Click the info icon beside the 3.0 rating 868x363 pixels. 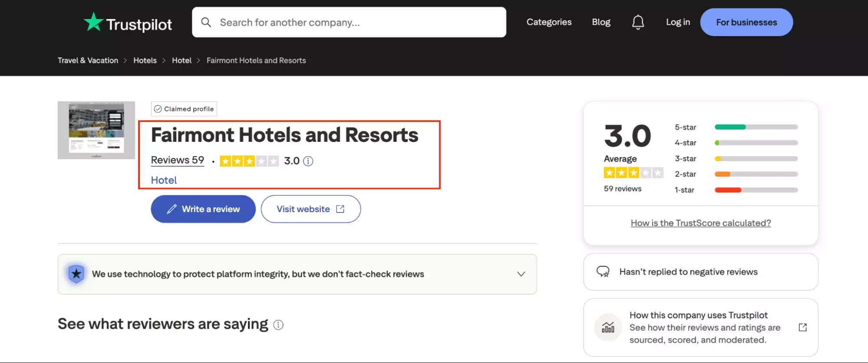click(308, 161)
